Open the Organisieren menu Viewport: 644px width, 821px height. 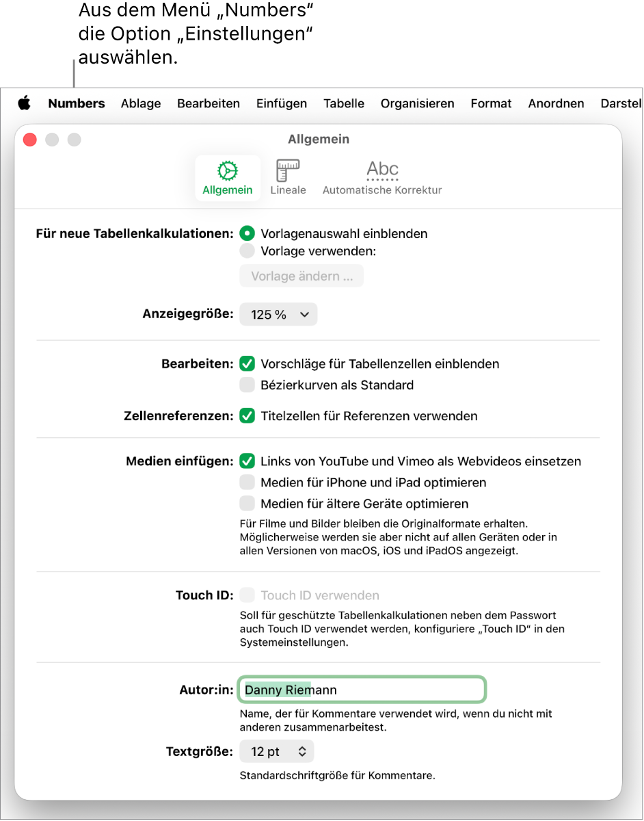[x=418, y=103]
